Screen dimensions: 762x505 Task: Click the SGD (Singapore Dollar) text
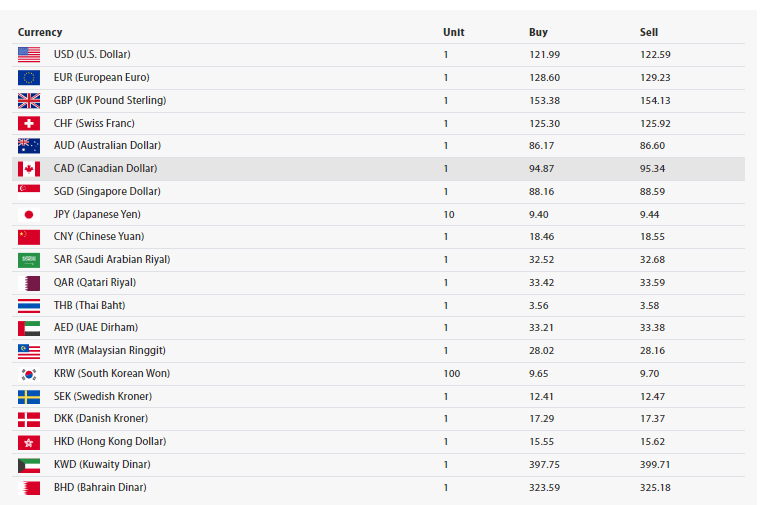pyautogui.click(x=107, y=192)
